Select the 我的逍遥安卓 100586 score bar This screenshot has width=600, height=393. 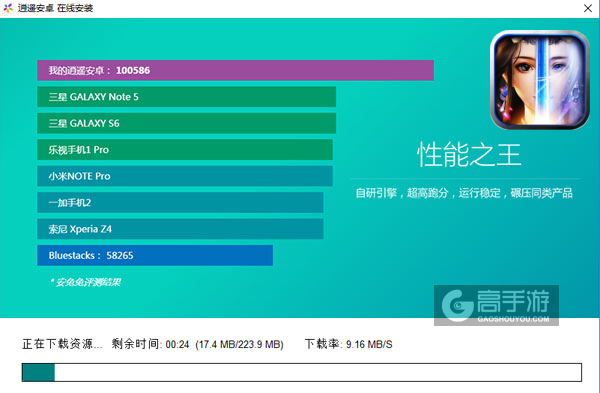coord(235,70)
